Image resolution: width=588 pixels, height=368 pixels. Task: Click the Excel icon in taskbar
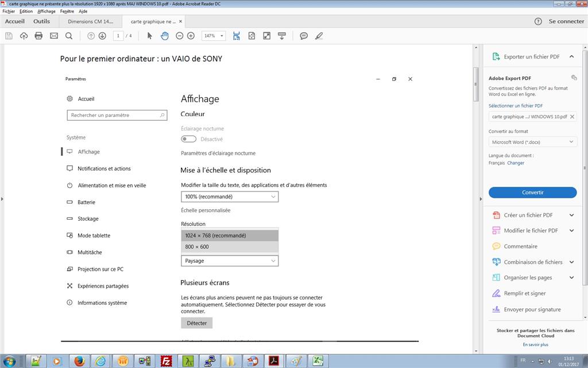pyautogui.click(x=318, y=361)
